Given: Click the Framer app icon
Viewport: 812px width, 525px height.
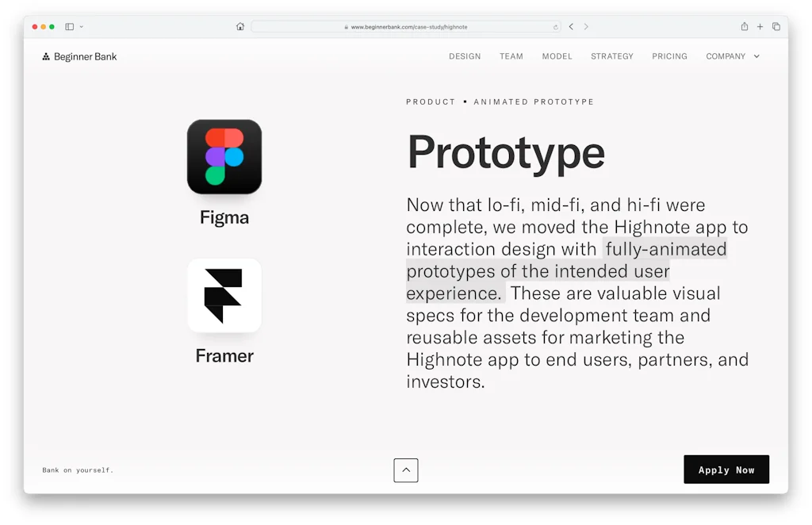Looking at the screenshot, I should 224,296.
